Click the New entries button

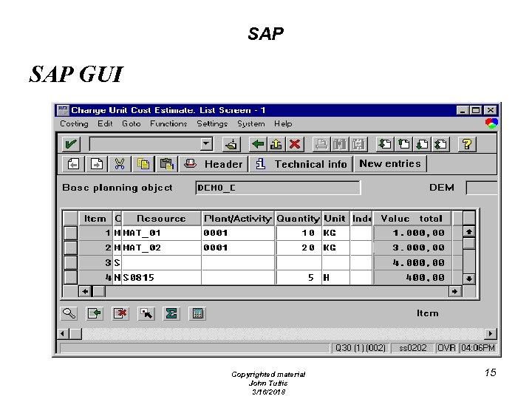coord(390,164)
